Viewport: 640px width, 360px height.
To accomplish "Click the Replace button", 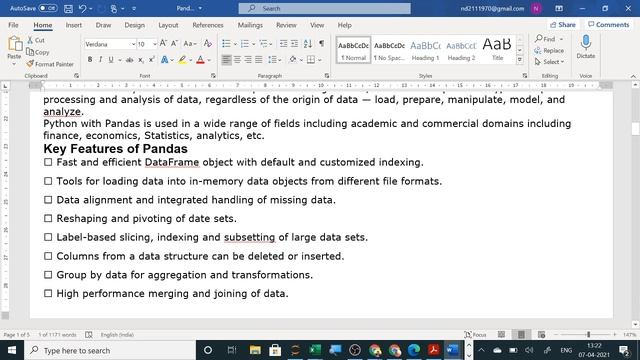I will (549, 51).
